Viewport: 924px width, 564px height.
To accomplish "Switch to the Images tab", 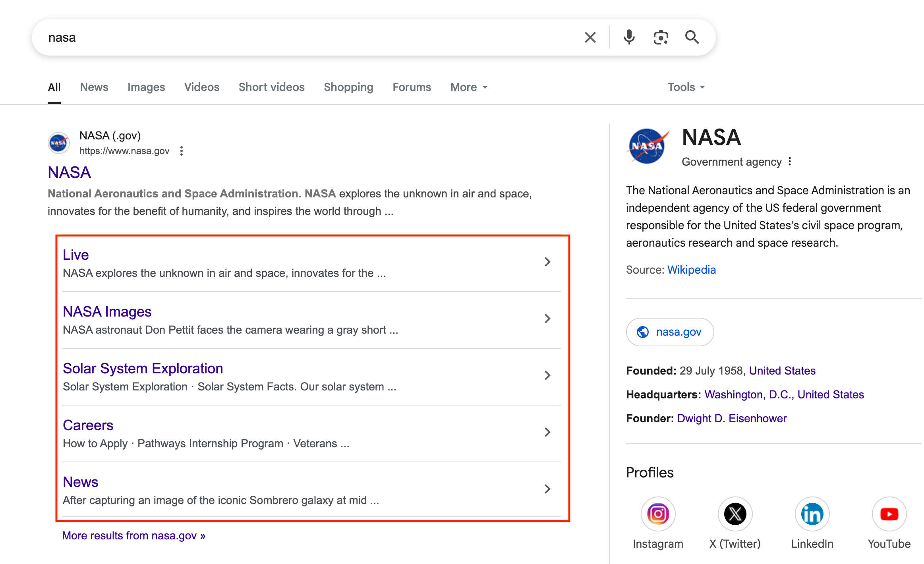I will 146,87.
